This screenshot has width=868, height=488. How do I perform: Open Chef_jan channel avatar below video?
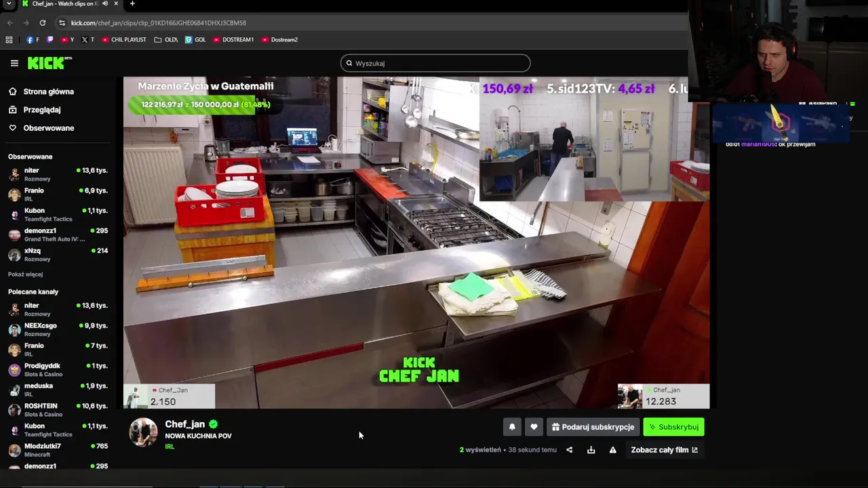tap(143, 432)
